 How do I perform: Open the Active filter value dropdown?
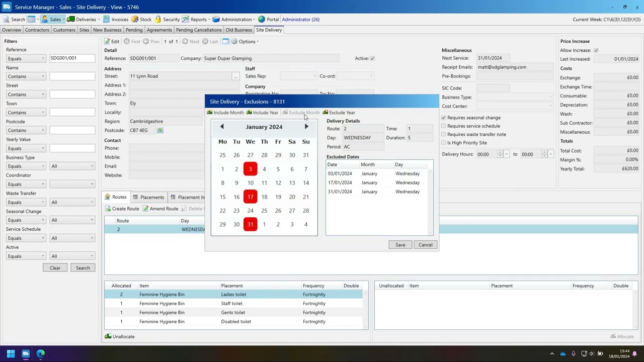[72, 256]
